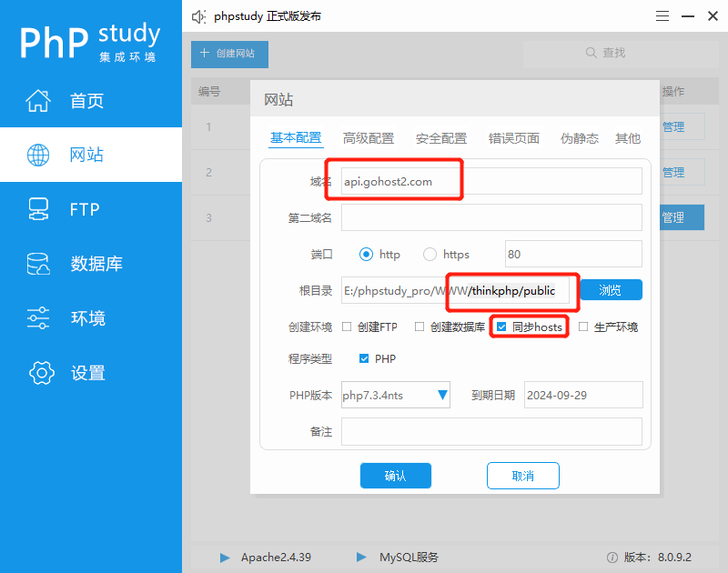This screenshot has width=728, height=573.
Task: Click the 管理 button in row 2
Action: tap(682, 172)
